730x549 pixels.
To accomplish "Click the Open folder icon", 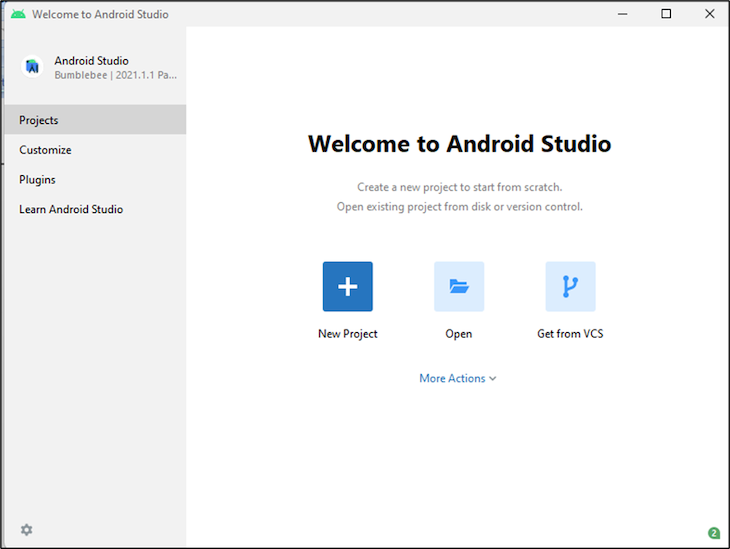I will pyautogui.click(x=459, y=287).
